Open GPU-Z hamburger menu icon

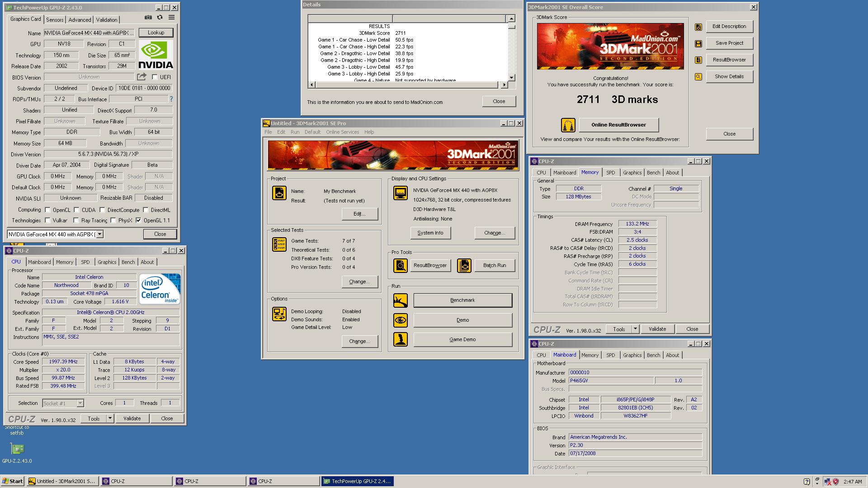[172, 18]
